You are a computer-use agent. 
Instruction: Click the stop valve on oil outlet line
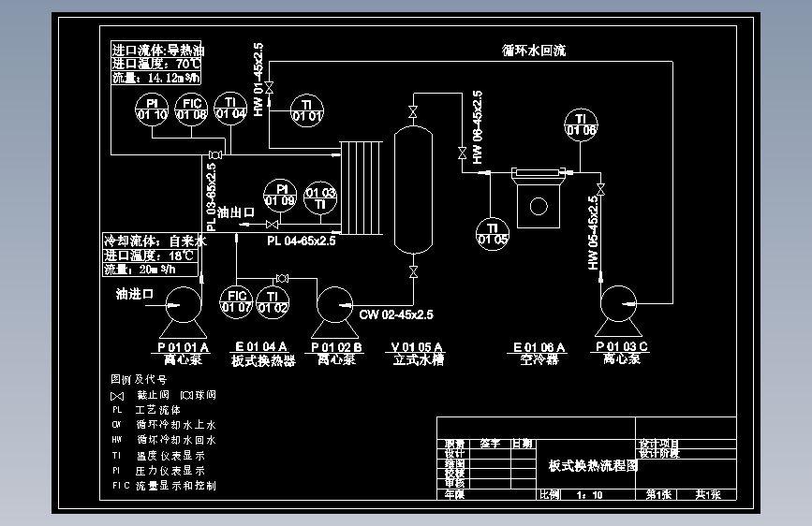(x=272, y=225)
